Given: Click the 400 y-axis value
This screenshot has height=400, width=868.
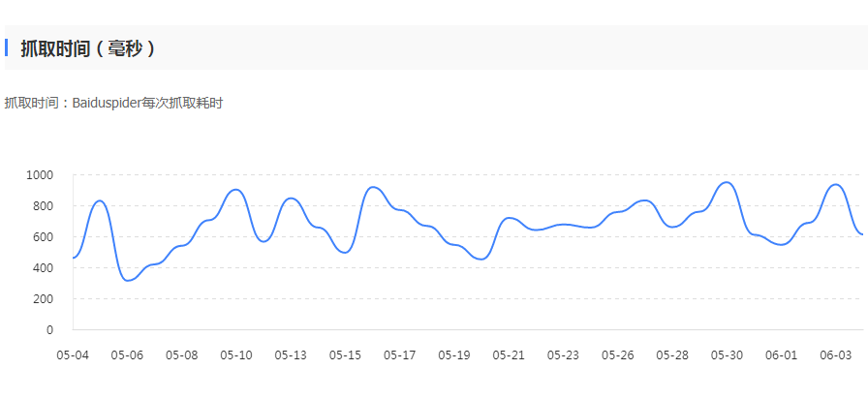Looking at the screenshot, I should (x=43, y=268).
